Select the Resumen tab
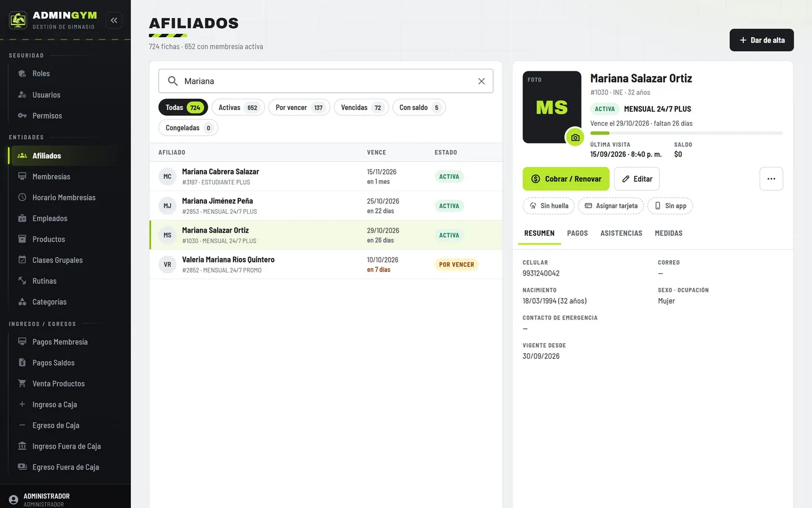The width and height of the screenshot is (812, 508). pos(540,233)
